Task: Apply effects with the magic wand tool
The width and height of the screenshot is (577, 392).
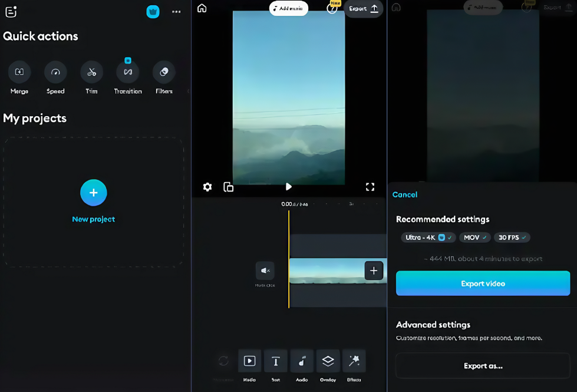Action: [x=354, y=361]
